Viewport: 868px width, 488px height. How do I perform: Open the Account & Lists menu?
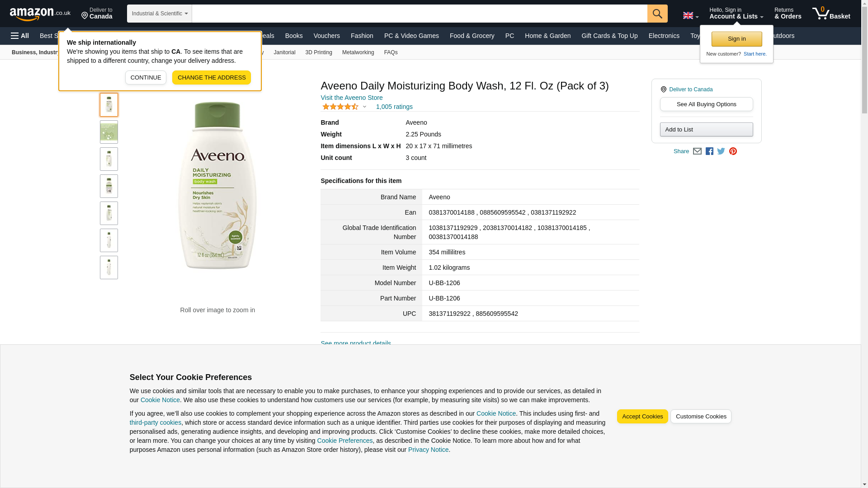coord(736,14)
